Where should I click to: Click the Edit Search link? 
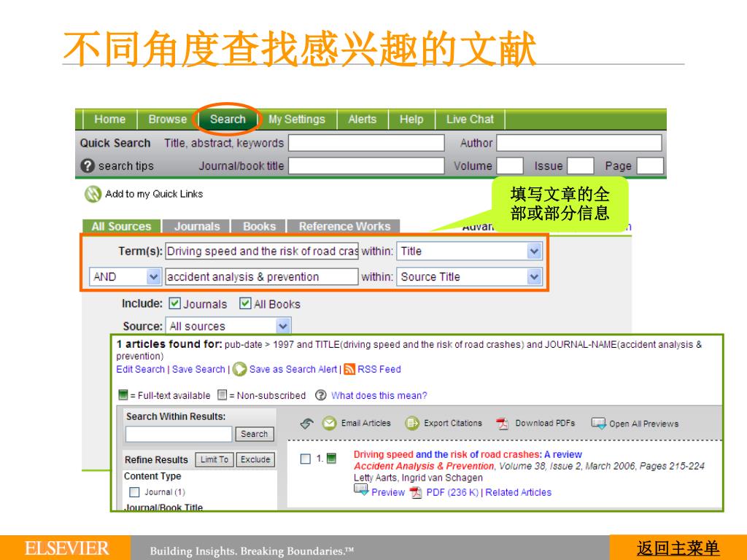141,369
